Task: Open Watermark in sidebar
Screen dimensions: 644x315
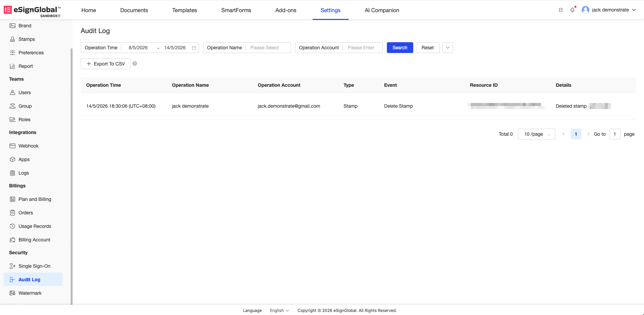Action: point(30,293)
